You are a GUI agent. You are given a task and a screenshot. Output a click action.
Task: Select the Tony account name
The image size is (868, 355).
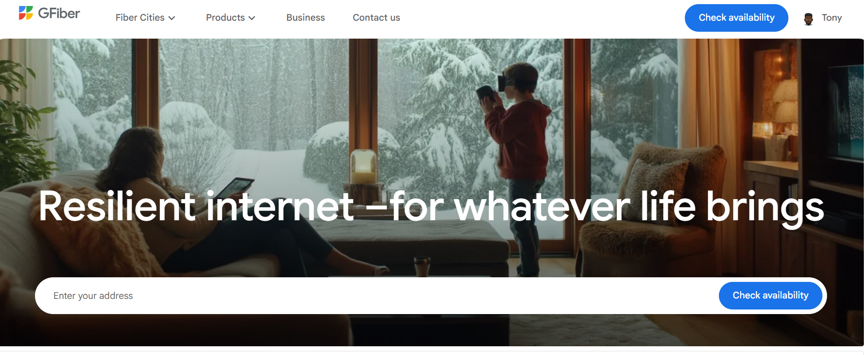[x=832, y=17]
